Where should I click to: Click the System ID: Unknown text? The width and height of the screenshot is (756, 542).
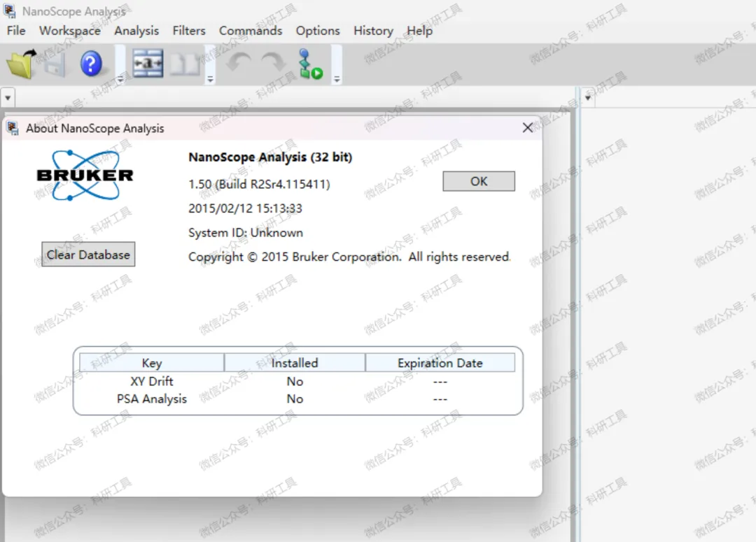tap(246, 233)
